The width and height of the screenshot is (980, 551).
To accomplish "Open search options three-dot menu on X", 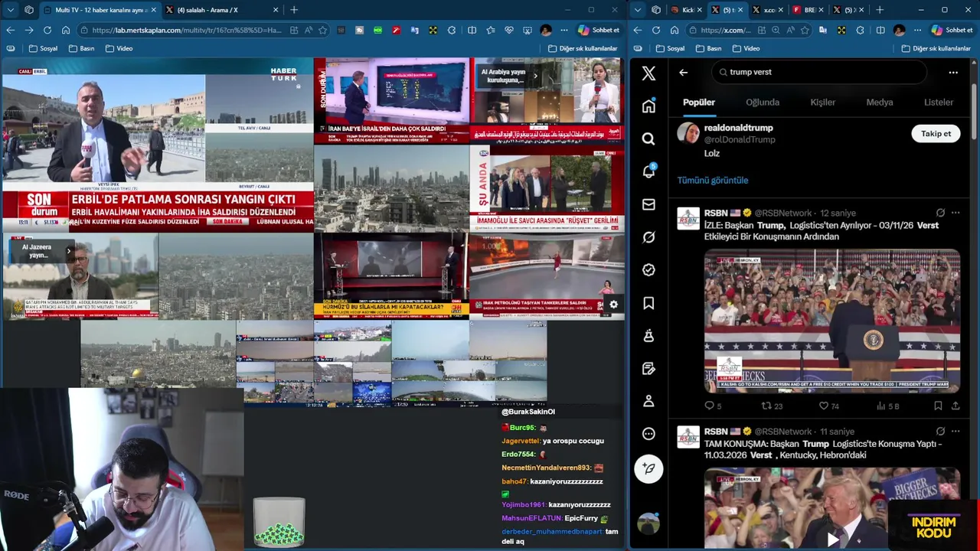I will [953, 73].
